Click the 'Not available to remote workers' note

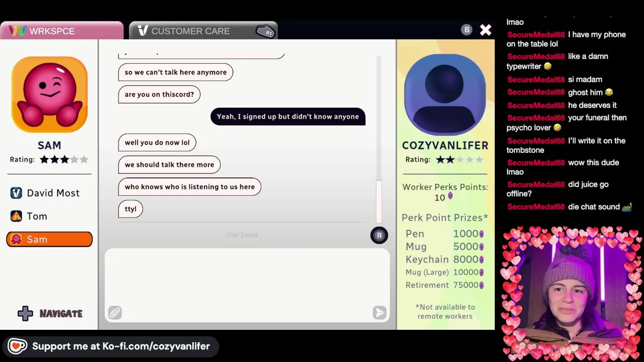pos(445,312)
